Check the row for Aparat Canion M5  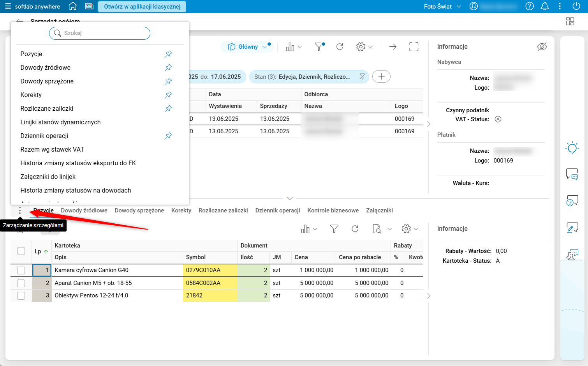[x=21, y=283]
